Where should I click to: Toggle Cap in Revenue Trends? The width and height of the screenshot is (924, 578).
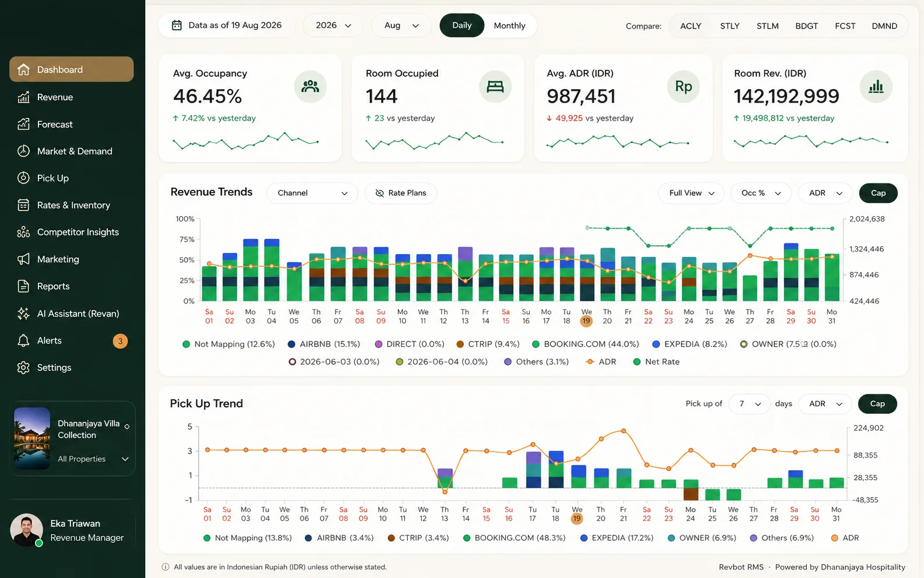pos(878,193)
